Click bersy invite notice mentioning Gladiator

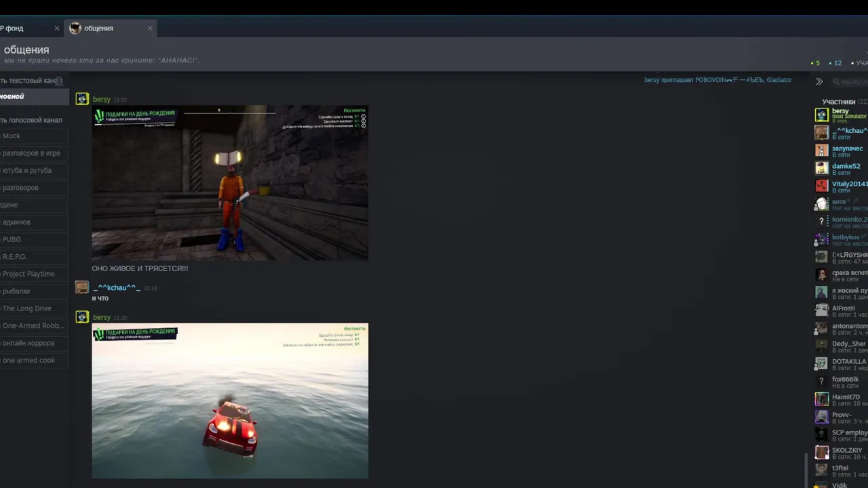coord(717,80)
